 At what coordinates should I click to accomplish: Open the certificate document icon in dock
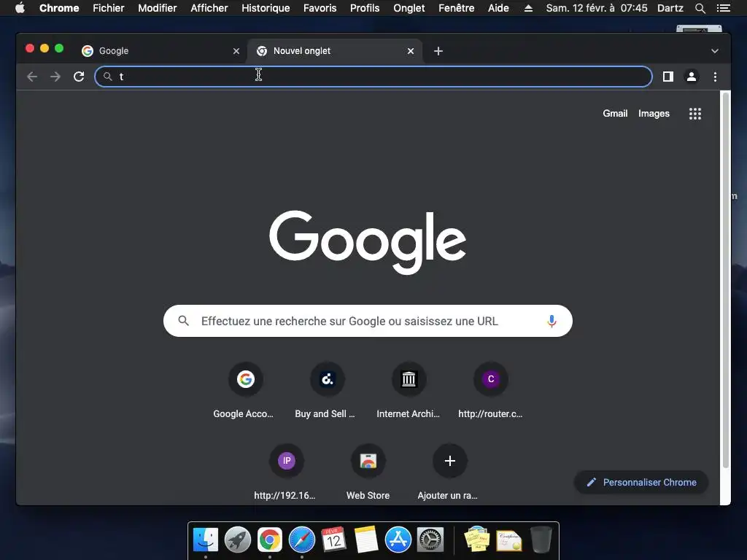[x=508, y=540]
